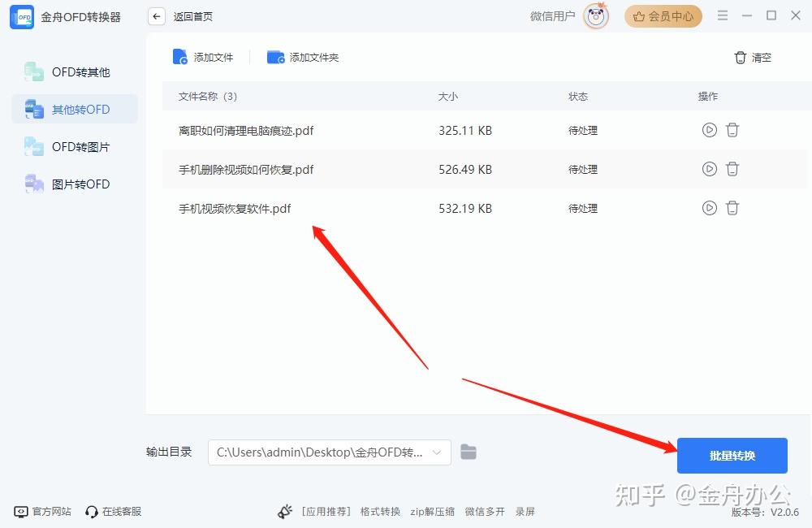Open the zip解压缩 recommendation link
Image resolution: width=812 pixels, height=528 pixels.
point(433,512)
